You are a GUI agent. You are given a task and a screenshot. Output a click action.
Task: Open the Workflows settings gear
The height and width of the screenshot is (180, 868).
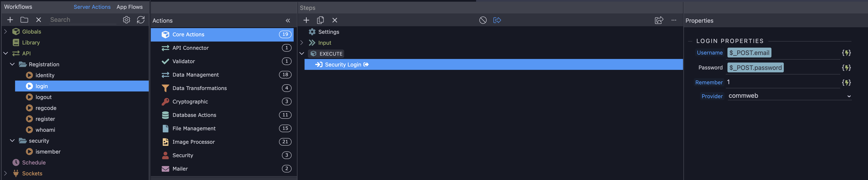pyautogui.click(x=126, y=20)
